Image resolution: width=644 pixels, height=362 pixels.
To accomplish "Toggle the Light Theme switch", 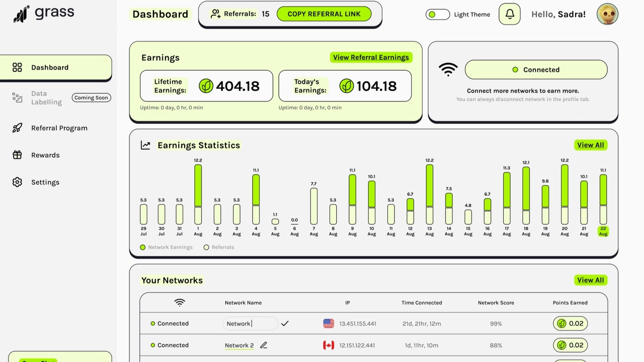I will tap(437, 14).
